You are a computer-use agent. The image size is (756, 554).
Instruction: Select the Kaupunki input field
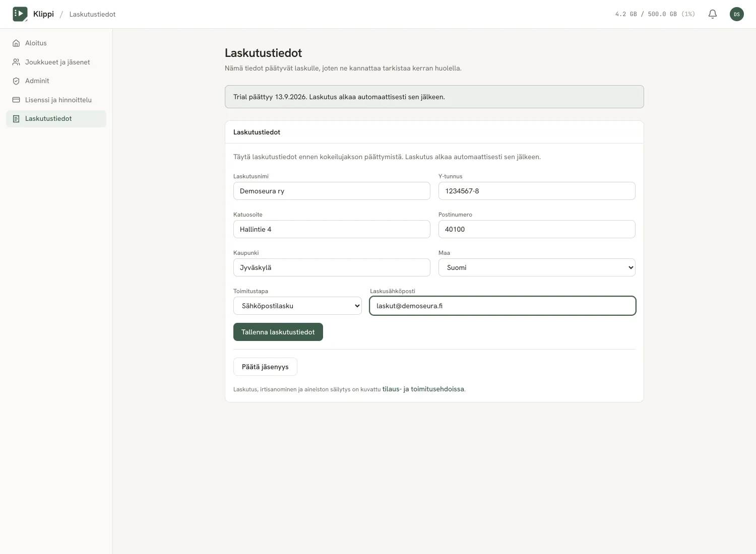(332, 267)
